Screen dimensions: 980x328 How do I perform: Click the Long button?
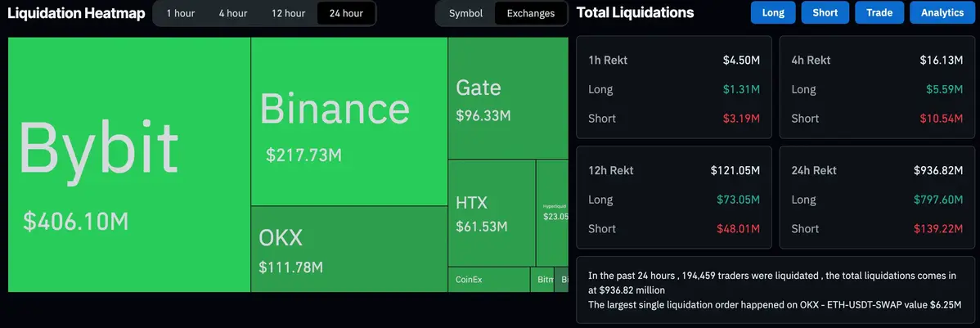pos(772,12)
